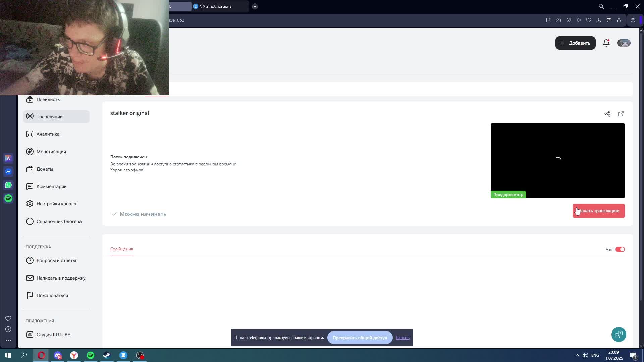Open stream in new window icon
The image size is (644, 362).
621,114
